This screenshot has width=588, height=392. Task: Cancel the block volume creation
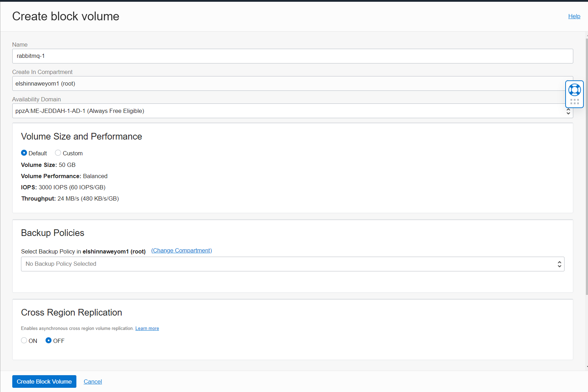[93, 381]
